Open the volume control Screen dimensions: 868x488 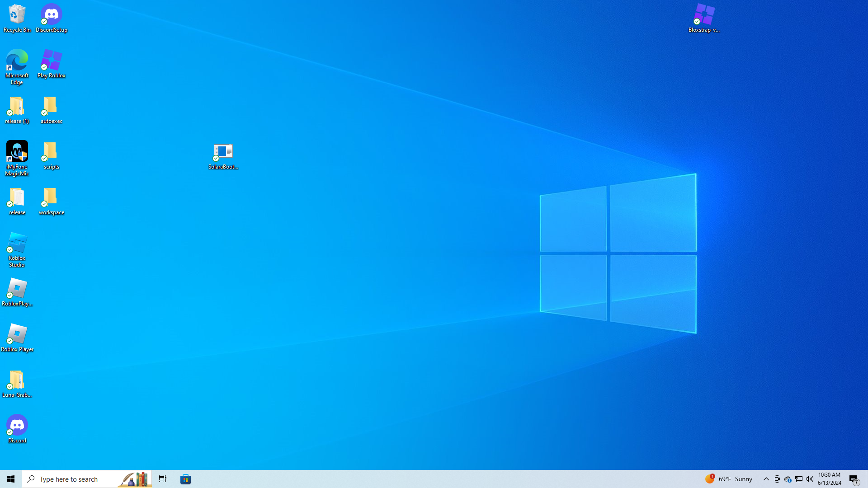pyautogui.click(x=809, y=479)
